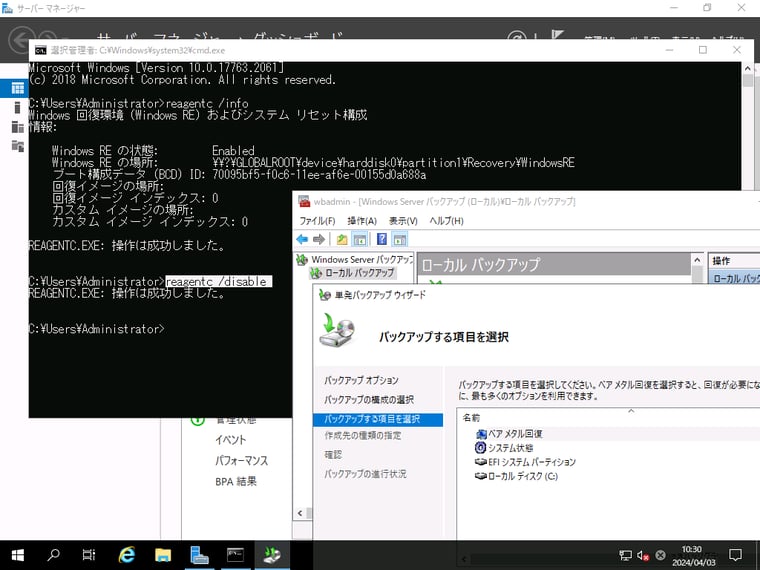
Task: Open the blue help icon in wbadmin toolbar
Action: click(x=382, y=239)
